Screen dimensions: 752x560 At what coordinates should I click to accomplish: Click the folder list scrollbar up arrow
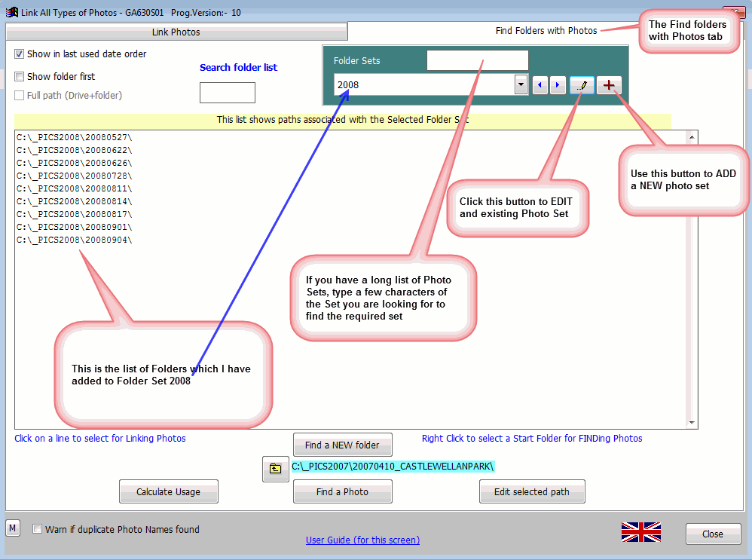[x=692, y=137]
